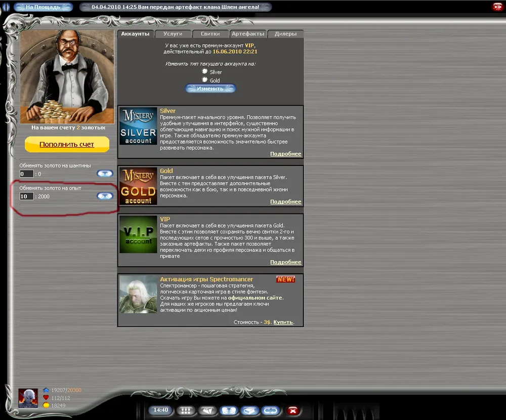Click the three-exclamation-marks icon in bottom bar

pos(186,410)
